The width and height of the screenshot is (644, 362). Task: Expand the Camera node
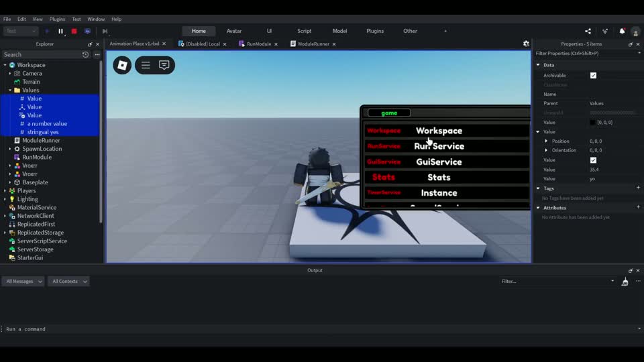(10, 74)
